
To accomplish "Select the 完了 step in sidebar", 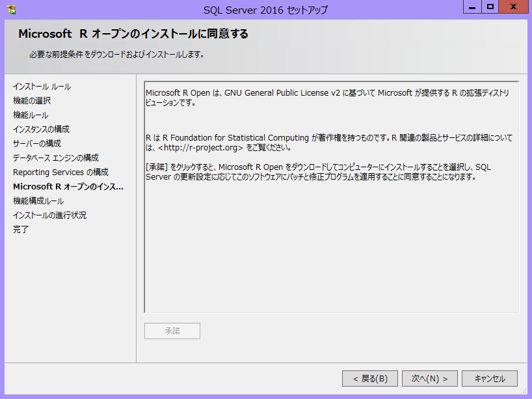I will pos(21,230).
